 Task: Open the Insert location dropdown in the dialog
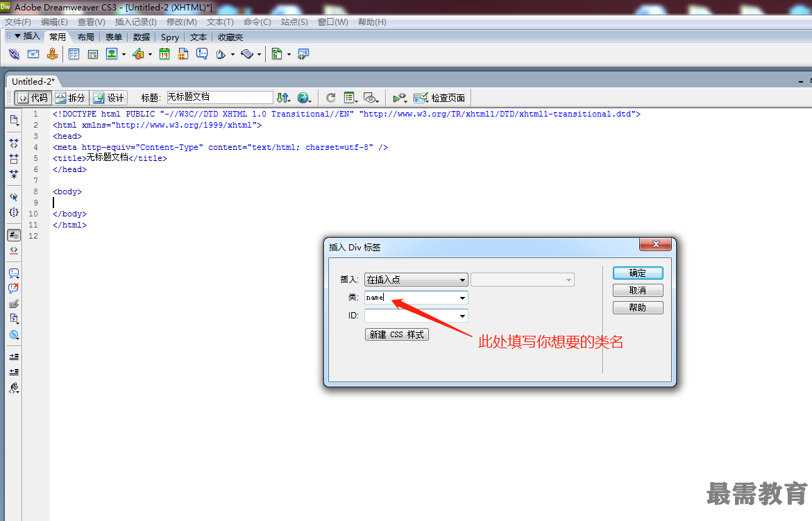point(416,280)
